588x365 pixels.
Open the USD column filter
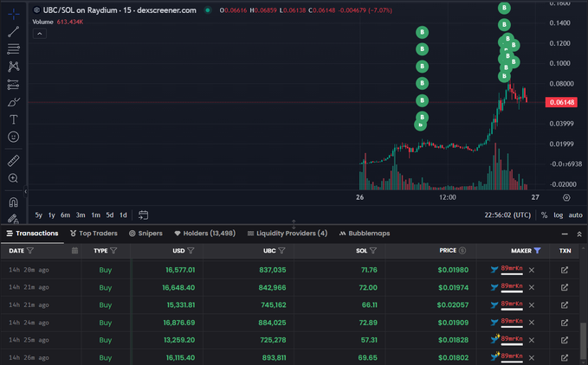pyautogui.click(x=191, y=251)
